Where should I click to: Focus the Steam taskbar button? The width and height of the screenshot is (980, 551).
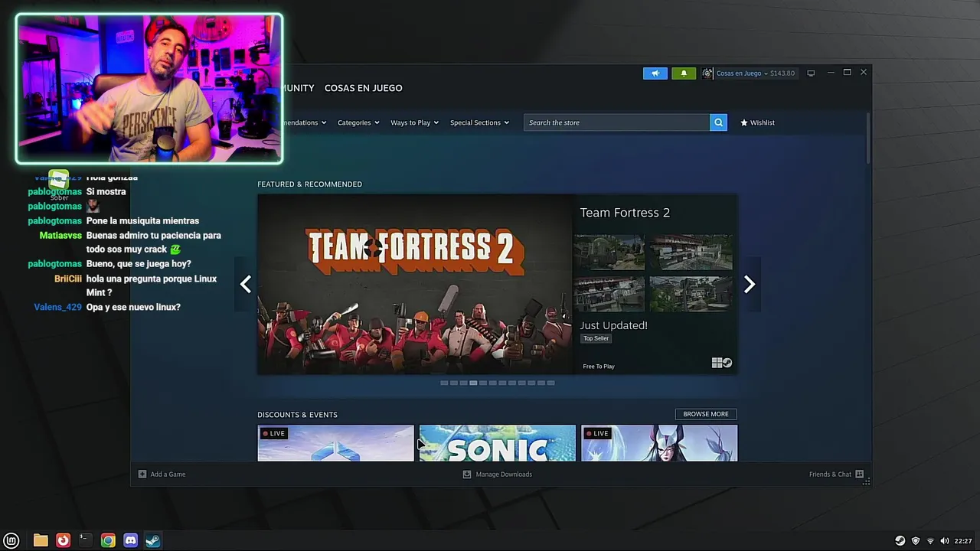click(153, 540)
